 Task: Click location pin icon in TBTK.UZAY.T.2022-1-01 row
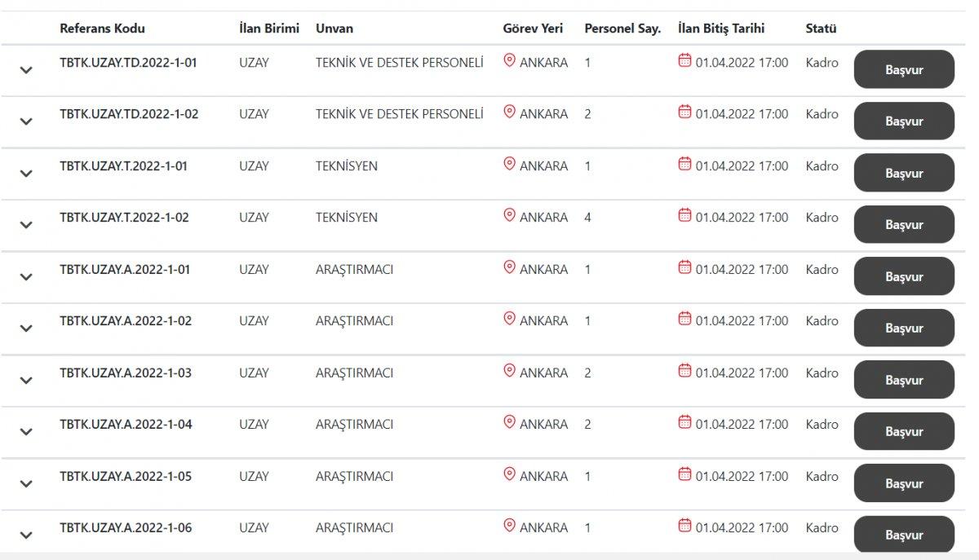click(x=509, y=164)
